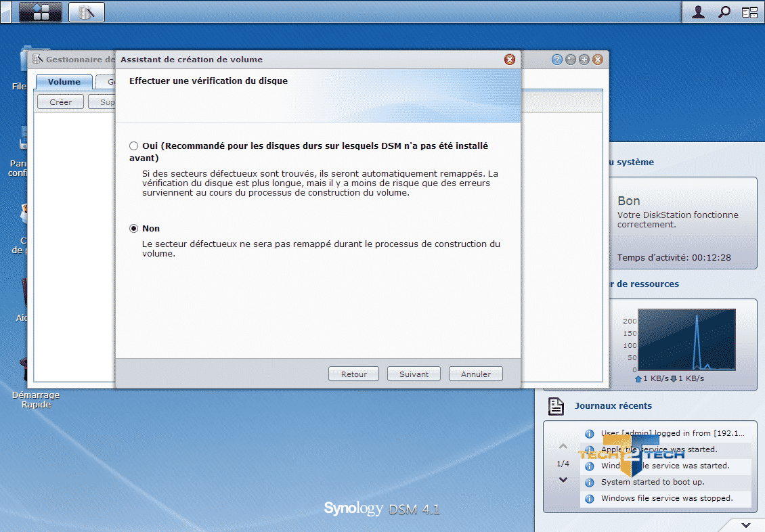765x532 pixels.
Task: Switch to the Volume tab
Action: click(x=64, y=82)
